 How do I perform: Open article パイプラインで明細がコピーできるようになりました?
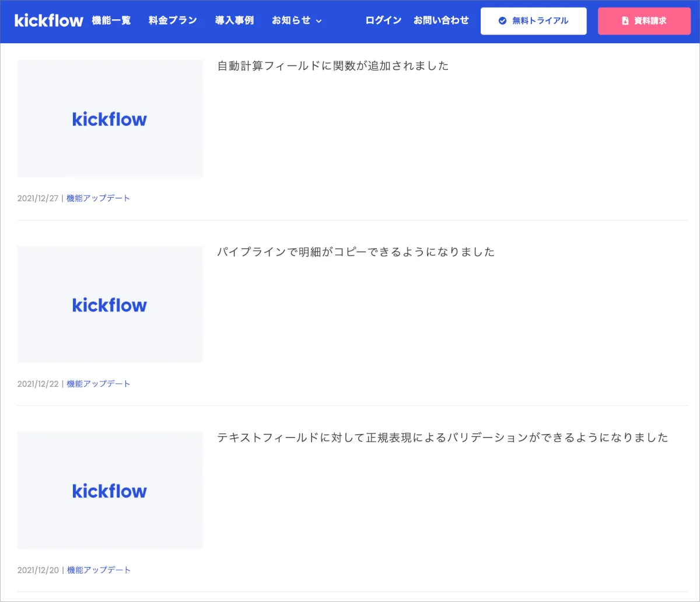(356, 252)
